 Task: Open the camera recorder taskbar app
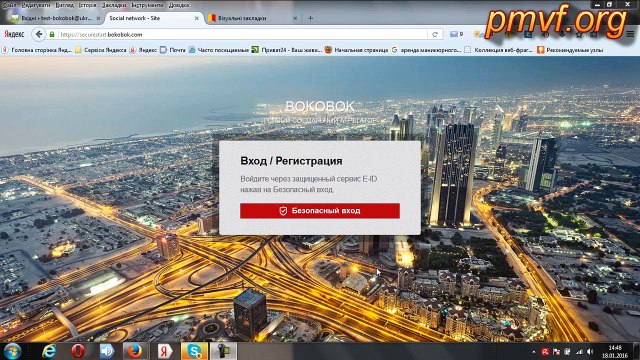pos(223,351)
